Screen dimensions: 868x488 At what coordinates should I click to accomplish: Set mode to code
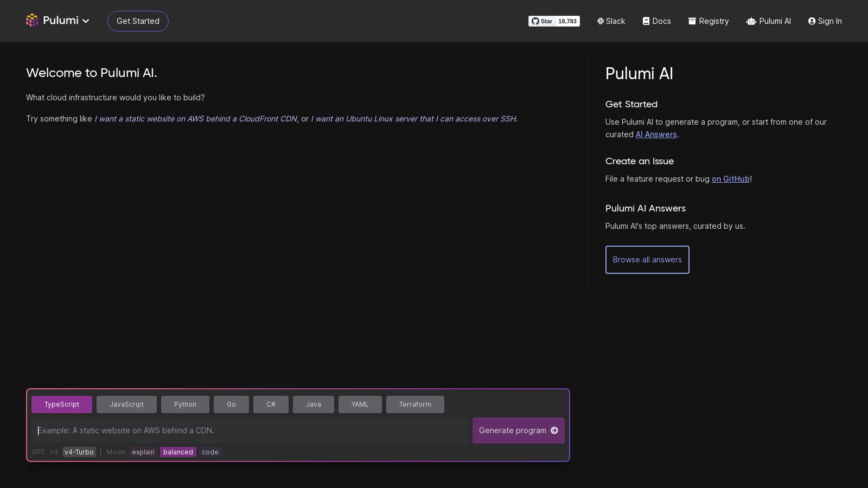click(x=210, y=452)
